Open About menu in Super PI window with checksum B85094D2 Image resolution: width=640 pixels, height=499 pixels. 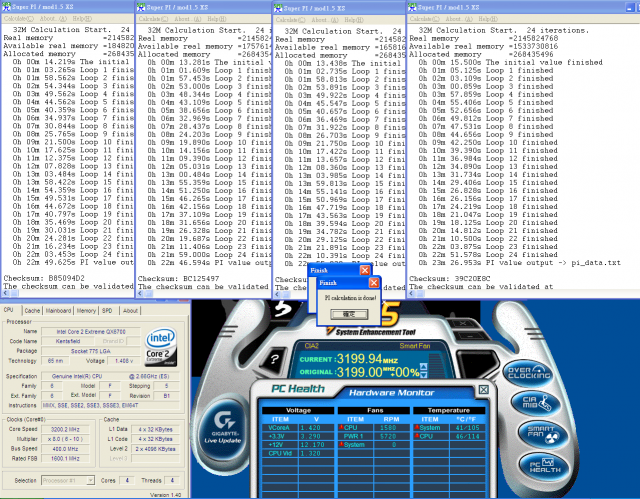click(x=53, y=18)
